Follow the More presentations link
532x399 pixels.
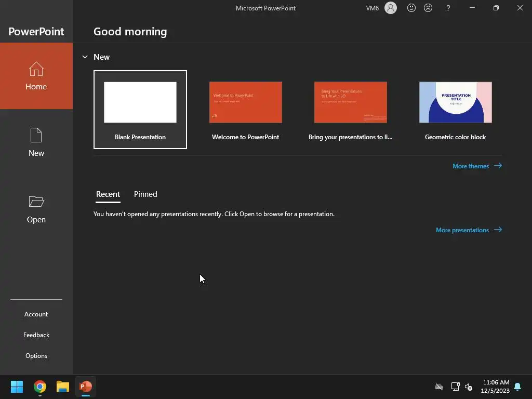point(469,230)
